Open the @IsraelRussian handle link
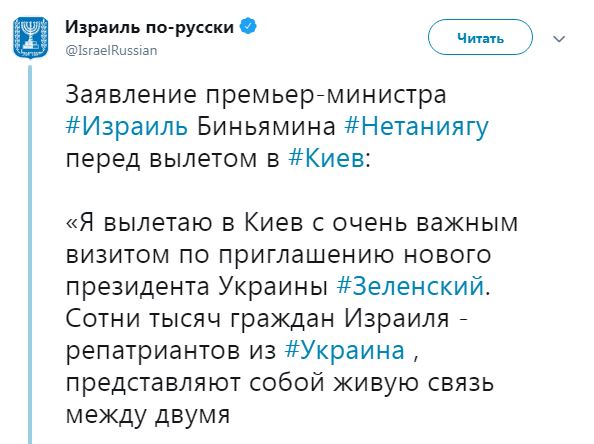594x444 pixels. tap(111, 50)
